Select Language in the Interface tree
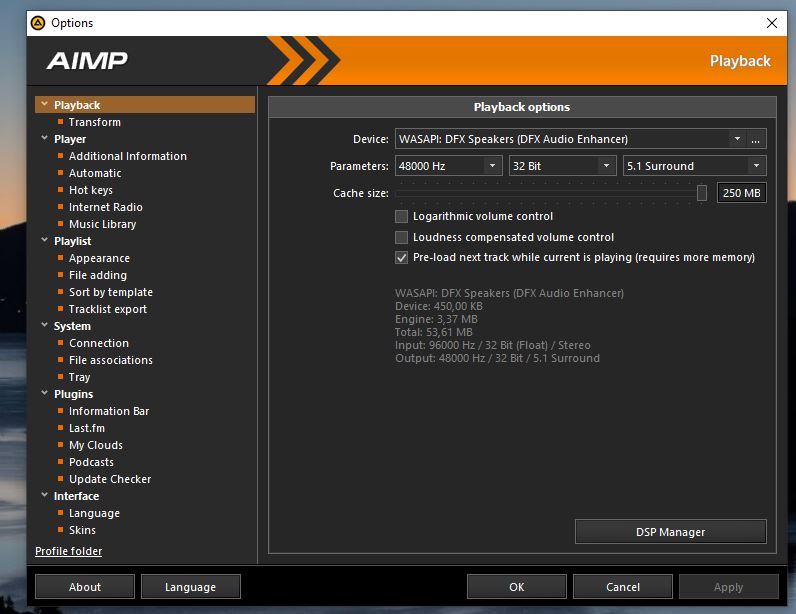 point(94,513)
